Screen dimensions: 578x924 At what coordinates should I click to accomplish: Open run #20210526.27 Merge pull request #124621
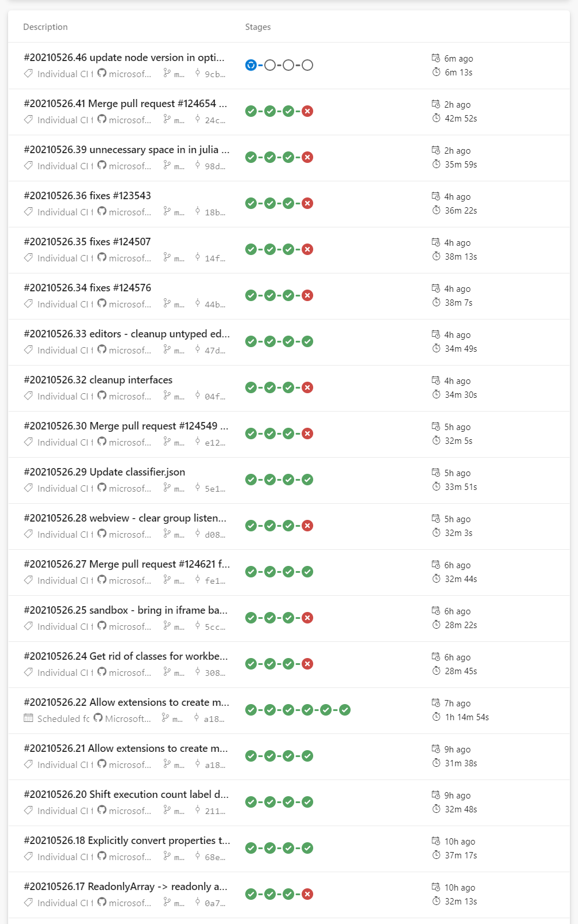click(x=127, y=564)
